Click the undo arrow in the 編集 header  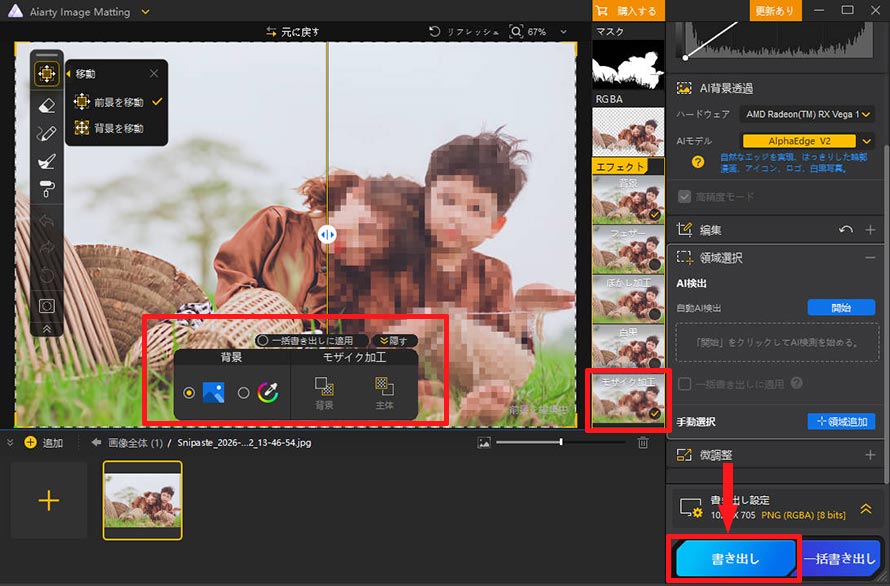click(846, 230)
